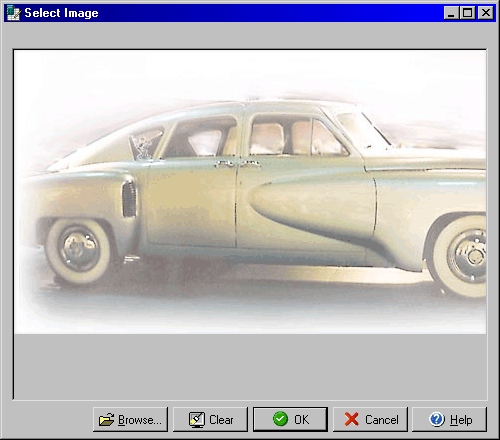Click the open folder icon on Browse

click(x=106, y=420)
